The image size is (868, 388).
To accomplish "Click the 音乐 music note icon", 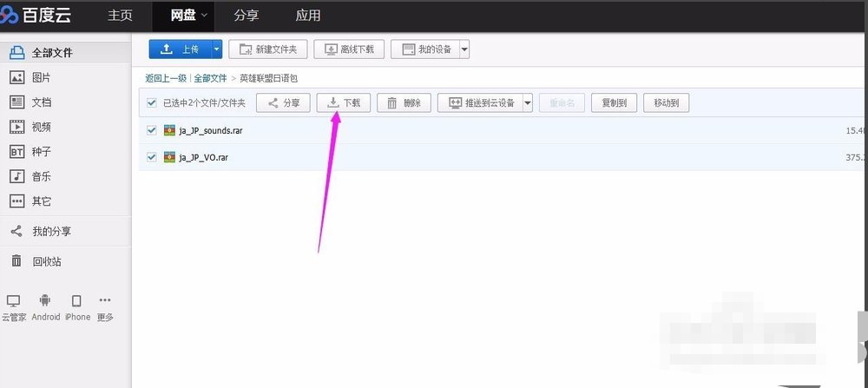I will pyautogui.click(x=17, y=176).
